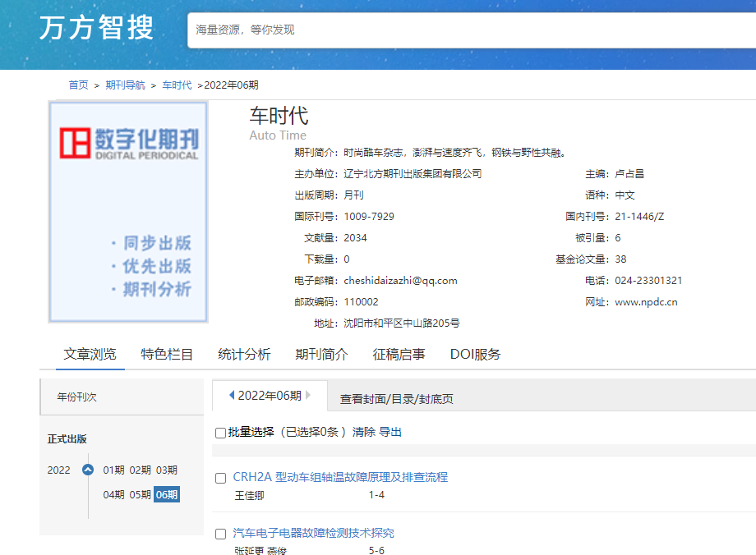Click the phone number 024-23301321
This screenshot has height=555, width=756.
coord(648,281)
